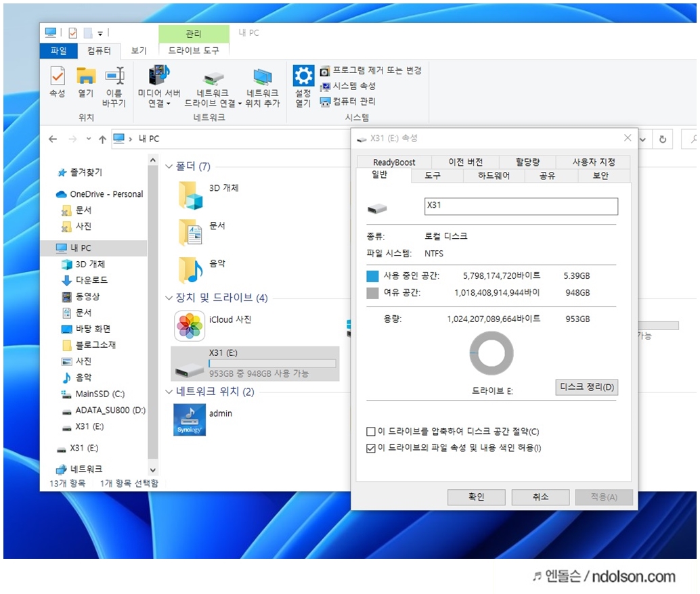
Task: Click the 이름 바꾸기 (Rename) ribbon icon
Action: point(114,87)
